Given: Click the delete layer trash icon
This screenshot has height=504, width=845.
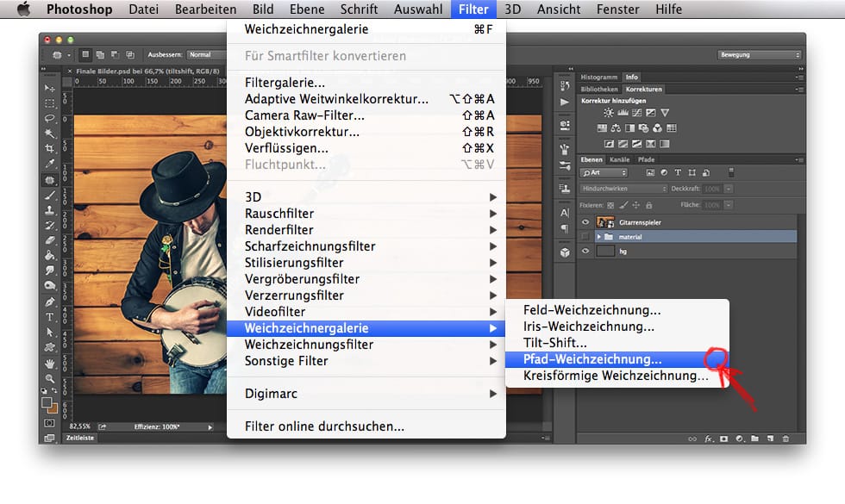Looking at the screenshot, I should (x=786, y=439).
